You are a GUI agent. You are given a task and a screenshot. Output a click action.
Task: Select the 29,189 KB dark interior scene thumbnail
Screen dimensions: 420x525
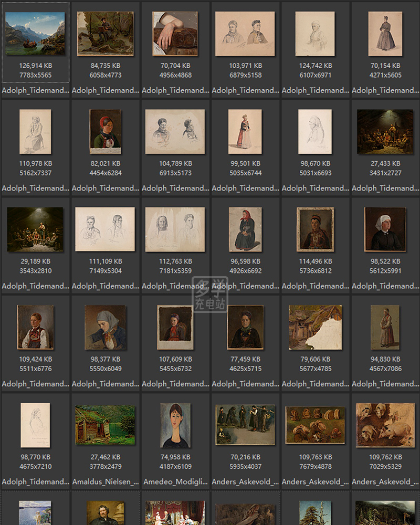pos(35,229)
